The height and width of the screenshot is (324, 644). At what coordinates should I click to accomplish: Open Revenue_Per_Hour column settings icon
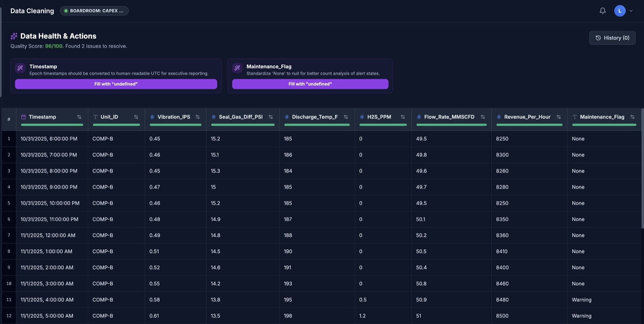(559, 117)
